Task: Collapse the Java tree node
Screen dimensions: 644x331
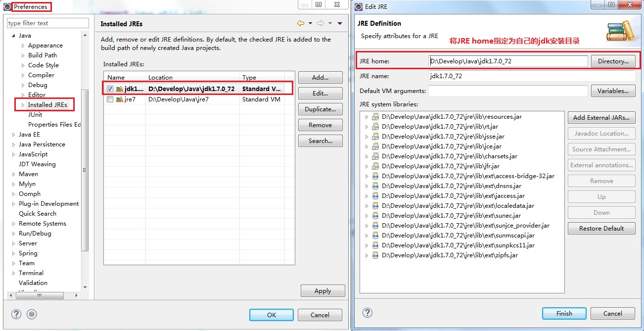Action: pos(13,36)
